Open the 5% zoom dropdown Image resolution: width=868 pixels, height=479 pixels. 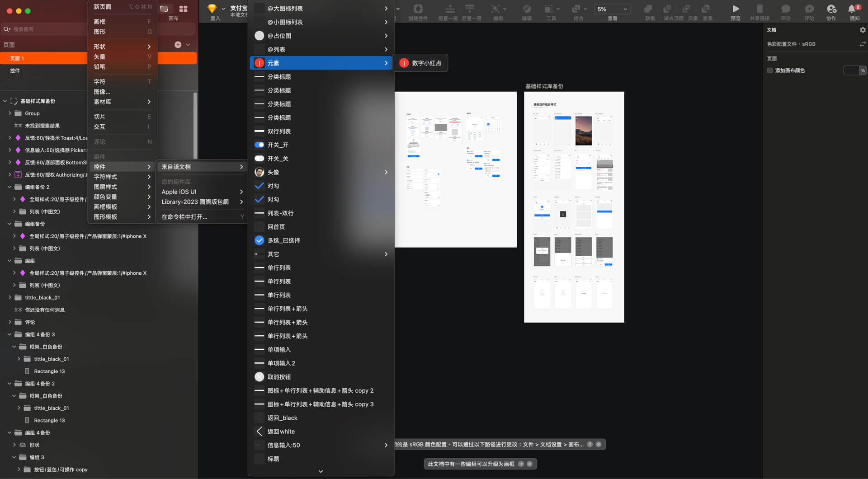click(x=612, y=9)
